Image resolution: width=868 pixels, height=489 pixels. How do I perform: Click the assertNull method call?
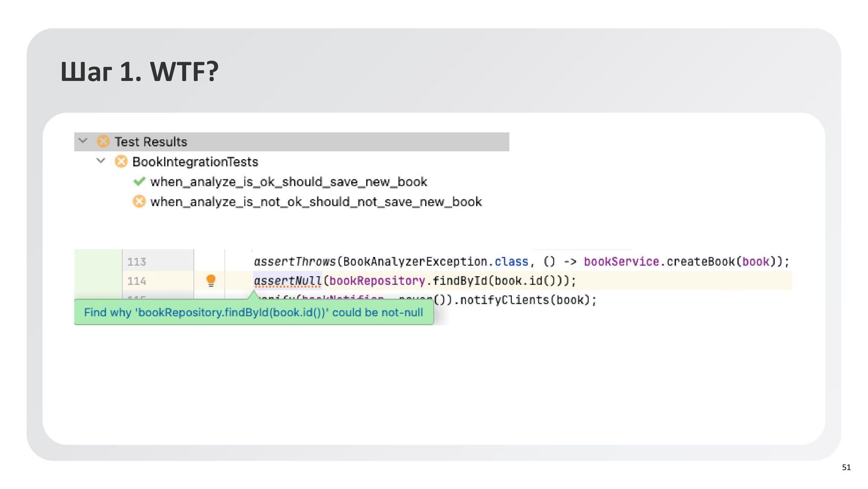[288, 281]
